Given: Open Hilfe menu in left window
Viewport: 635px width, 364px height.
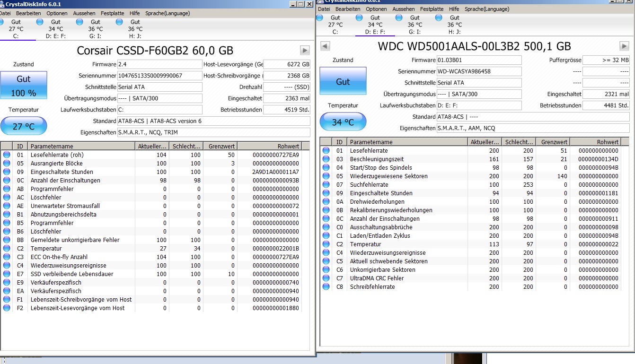Looking at the screenshot, I should (135, 13).
